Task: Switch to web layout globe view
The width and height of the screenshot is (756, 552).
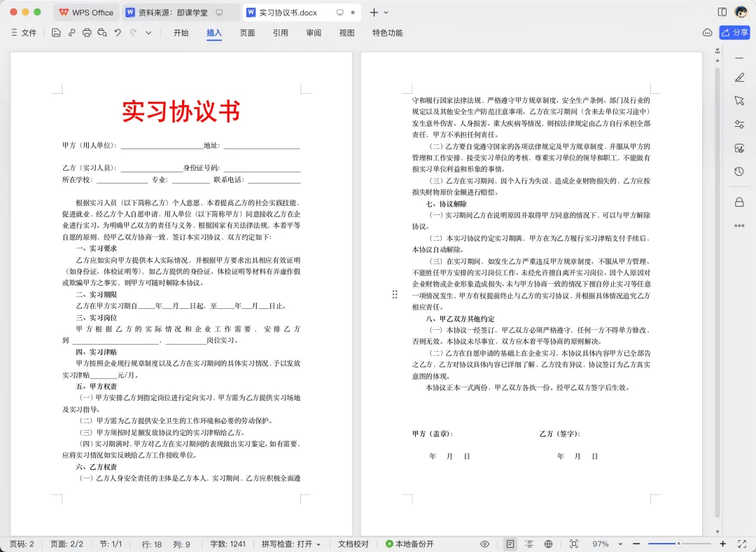Action: (x=548, y=544)
